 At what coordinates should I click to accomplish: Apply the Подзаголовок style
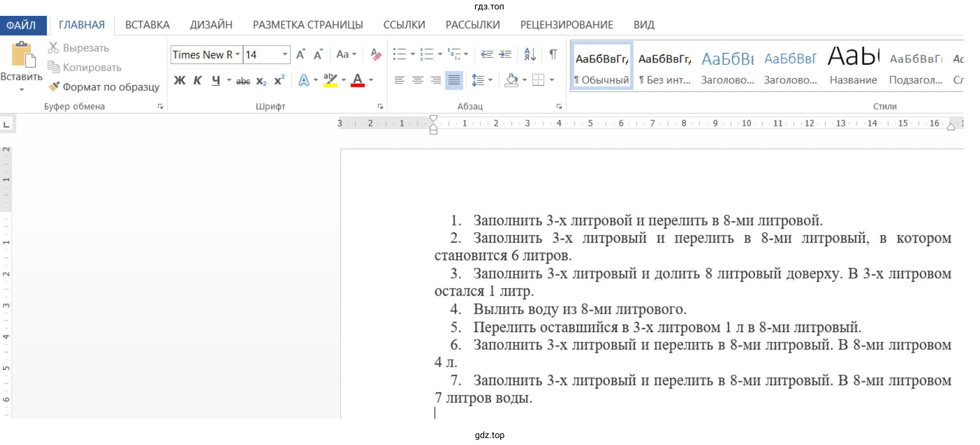(x=916, y=66)
